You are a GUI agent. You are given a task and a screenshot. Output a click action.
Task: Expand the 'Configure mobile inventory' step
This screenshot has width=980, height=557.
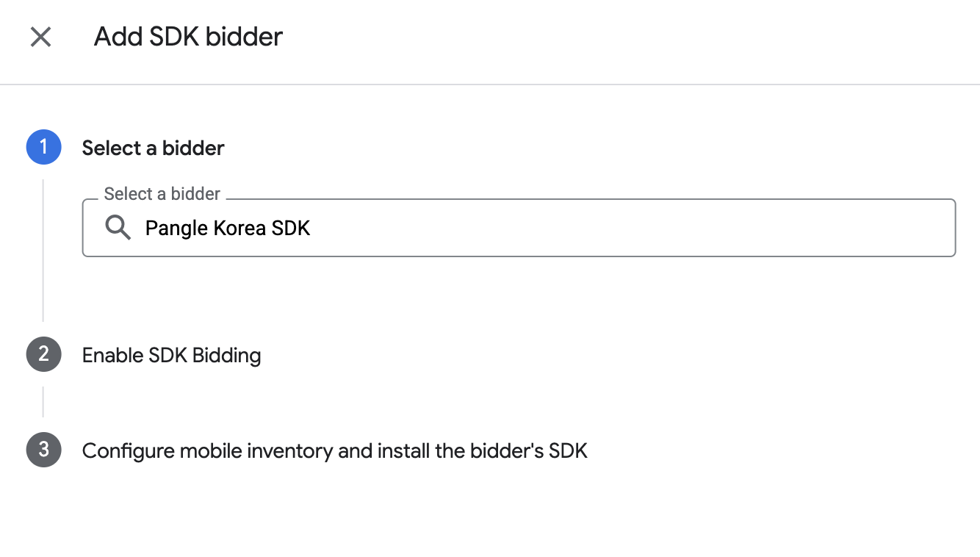tap(334, 450)
